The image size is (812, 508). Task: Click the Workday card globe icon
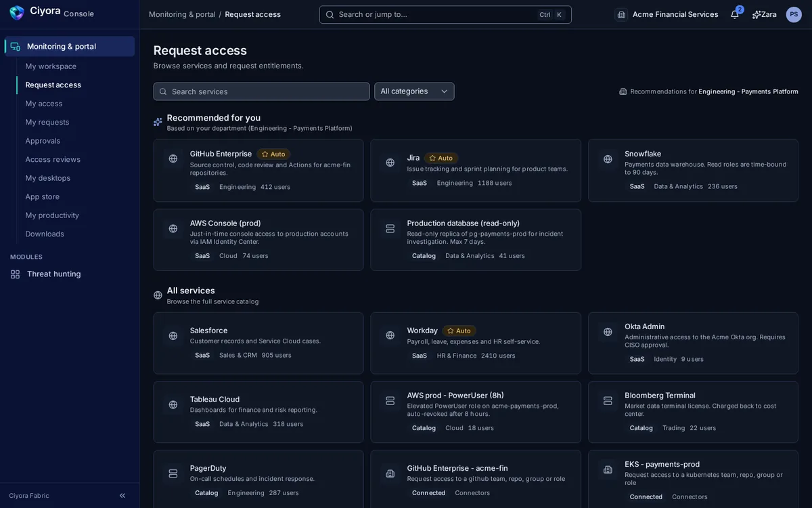click(390, 335)
